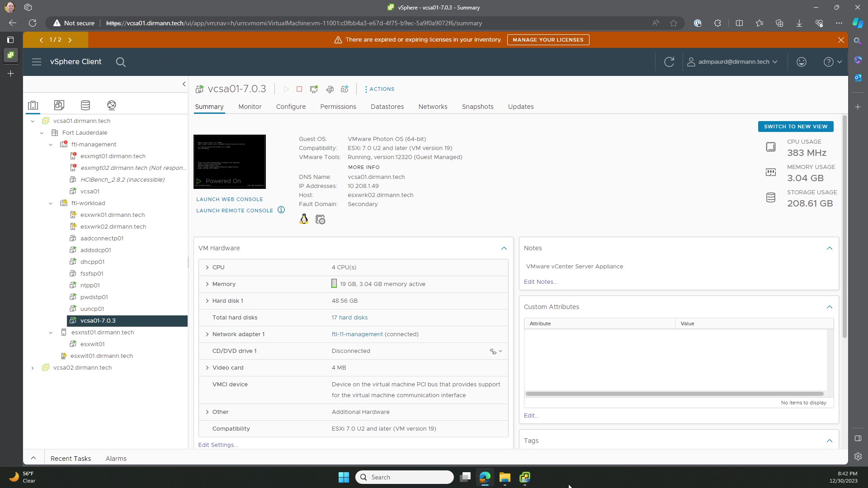Screen dimensions: 868x488
Task: Open the smiley feedback icon
Action: tap(802, 62)
